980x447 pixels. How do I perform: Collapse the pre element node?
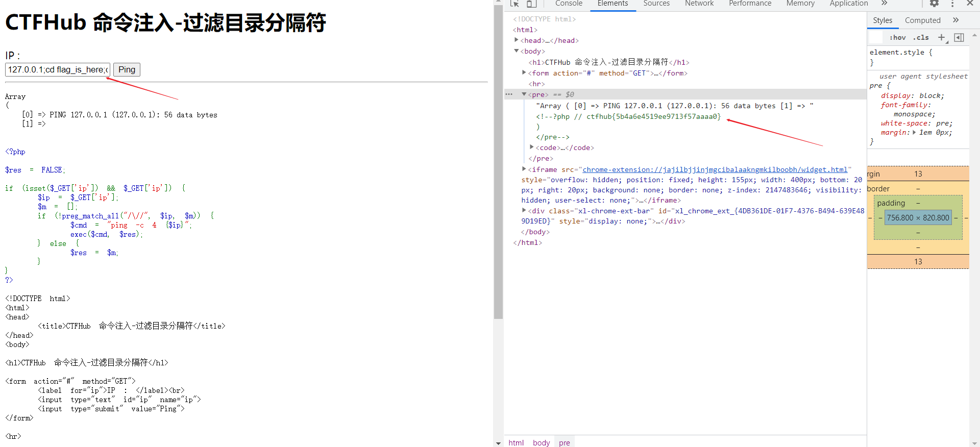click(x=524, y=94)
